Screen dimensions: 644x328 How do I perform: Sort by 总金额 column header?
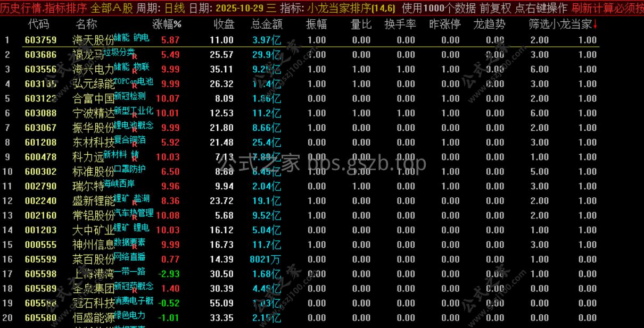coord(267,24)
